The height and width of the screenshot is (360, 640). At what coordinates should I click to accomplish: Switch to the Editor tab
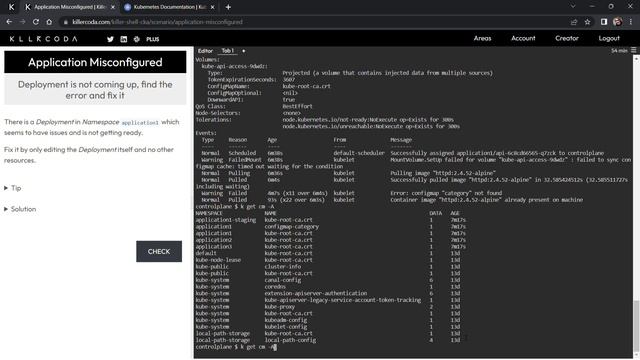tap(205, 51)
